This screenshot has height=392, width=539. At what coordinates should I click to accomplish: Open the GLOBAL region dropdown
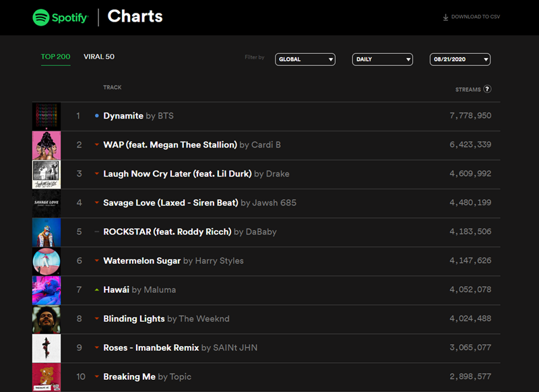(305, 59)
